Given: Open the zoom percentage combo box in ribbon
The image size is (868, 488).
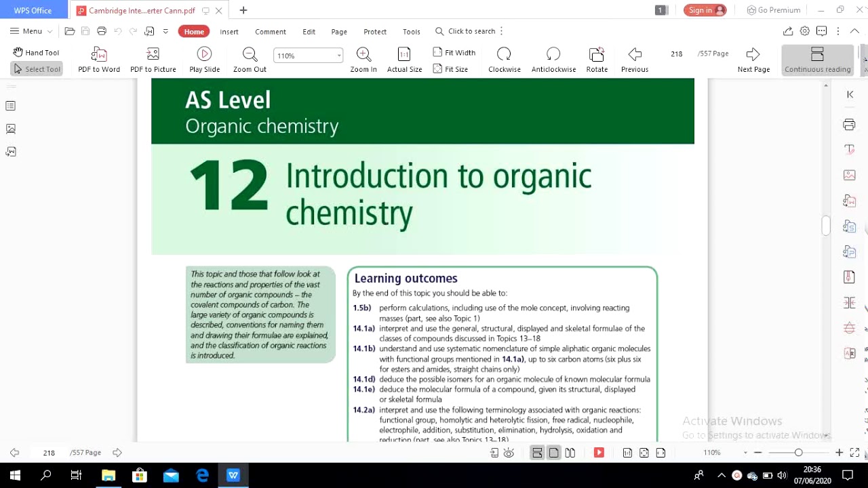Looking at the screenshot, I should 308,56.
